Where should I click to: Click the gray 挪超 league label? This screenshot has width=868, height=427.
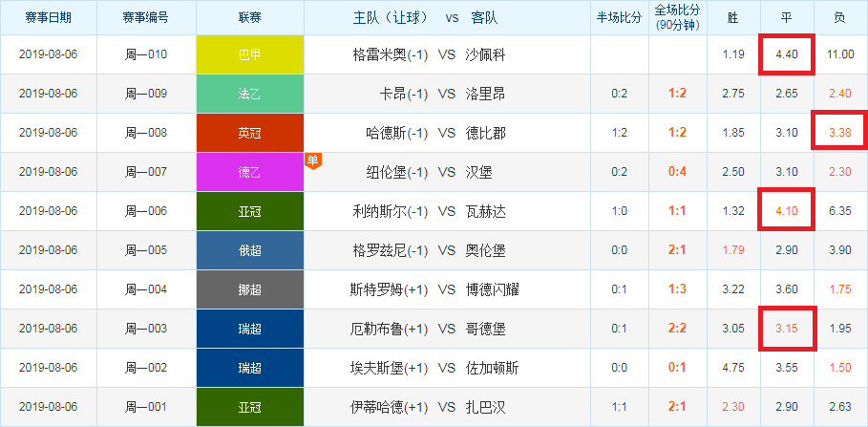click(x=250, y=289)
